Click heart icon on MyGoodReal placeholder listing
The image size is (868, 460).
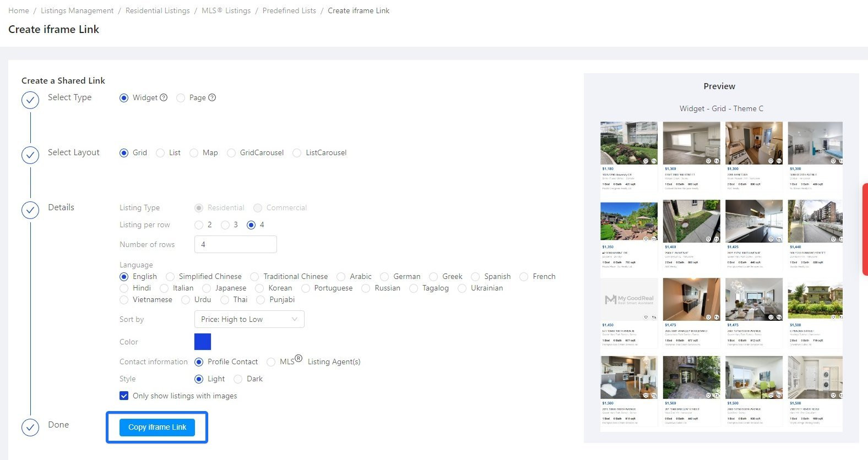coord(645,317)
